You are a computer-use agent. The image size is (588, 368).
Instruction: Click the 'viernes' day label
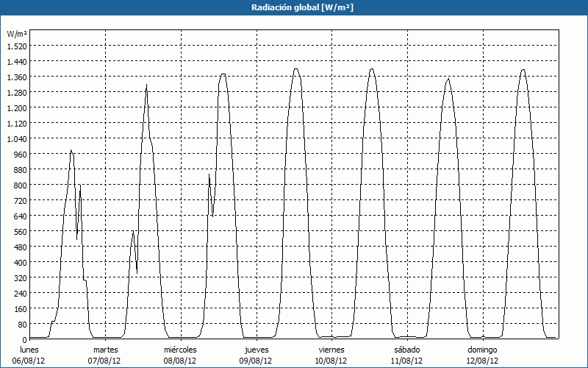pyautogui.click(x=331, y=350)
